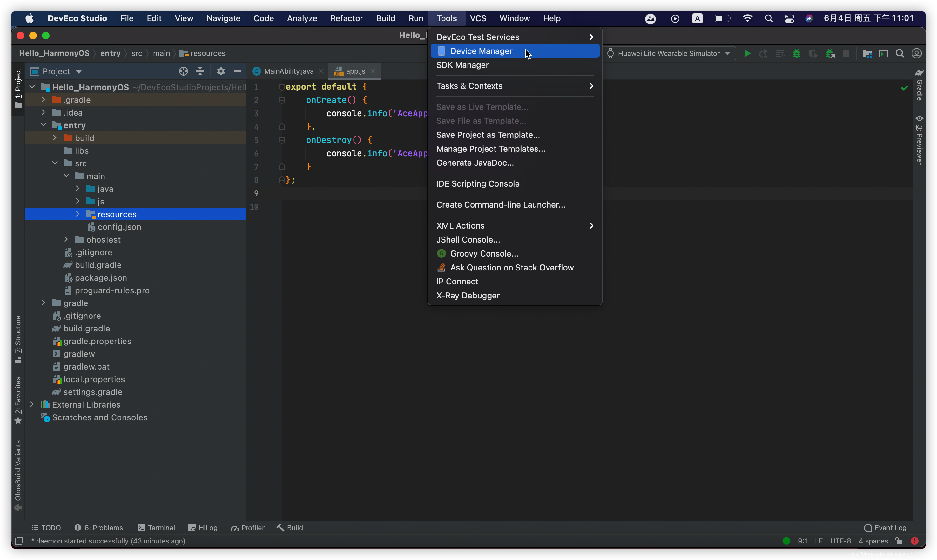
Task: Select Device Manager from Tools menu
Action: click(481, 51)
